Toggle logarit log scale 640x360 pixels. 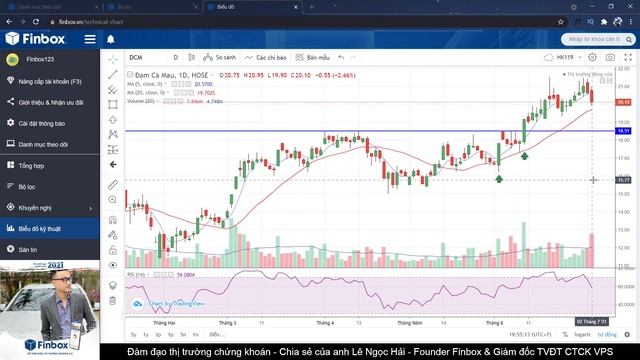click(x=582, y=334)
